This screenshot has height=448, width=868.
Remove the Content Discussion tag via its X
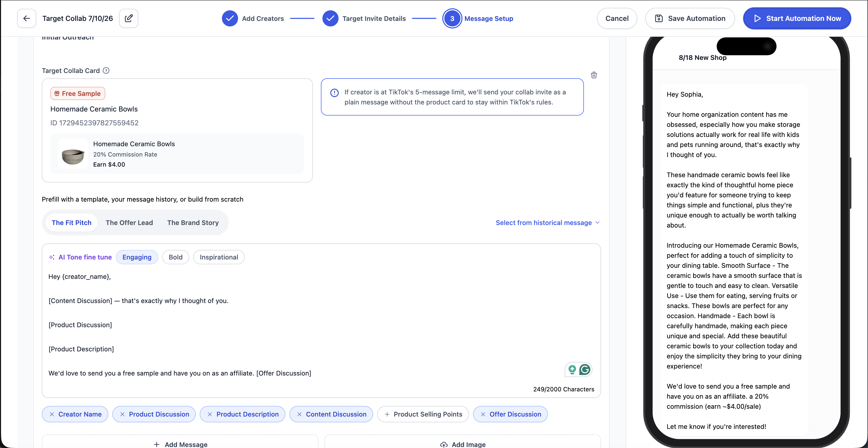click(x=299, y=414)
